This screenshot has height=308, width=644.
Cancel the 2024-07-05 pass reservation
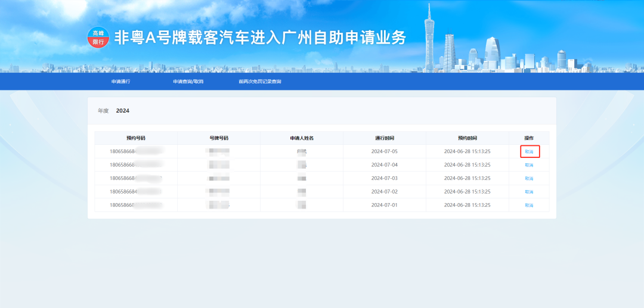pos(529,151)
